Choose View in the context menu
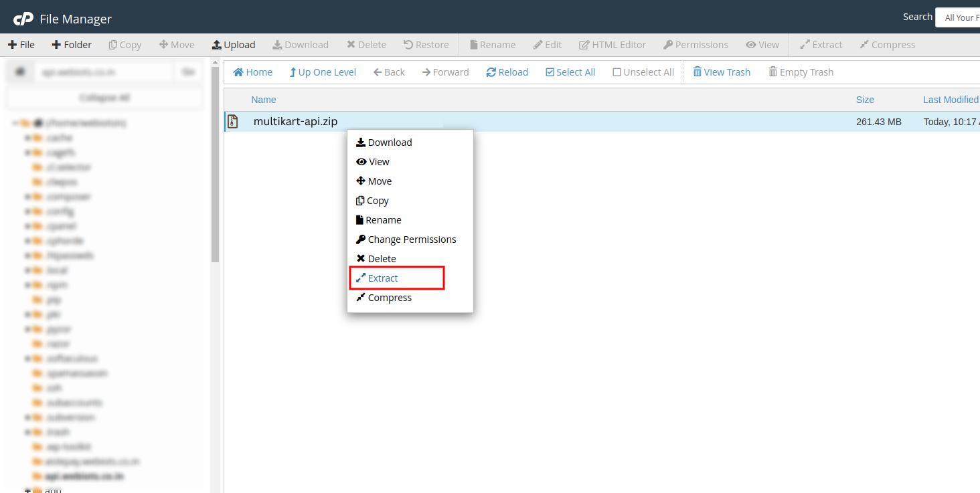 click(x=378, y=162)
